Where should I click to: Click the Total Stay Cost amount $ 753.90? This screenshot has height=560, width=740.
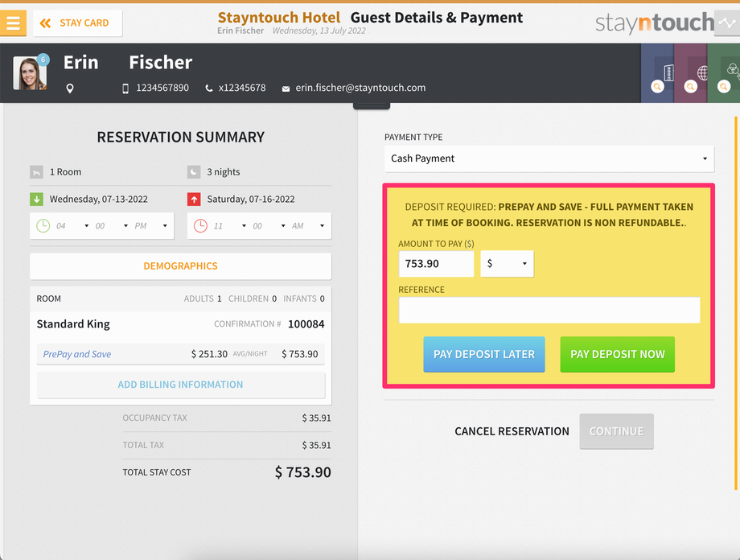[x=303, y=472]
